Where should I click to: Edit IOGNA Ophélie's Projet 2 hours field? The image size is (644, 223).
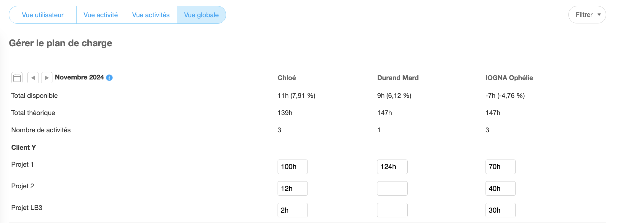[x=501, y=189]
